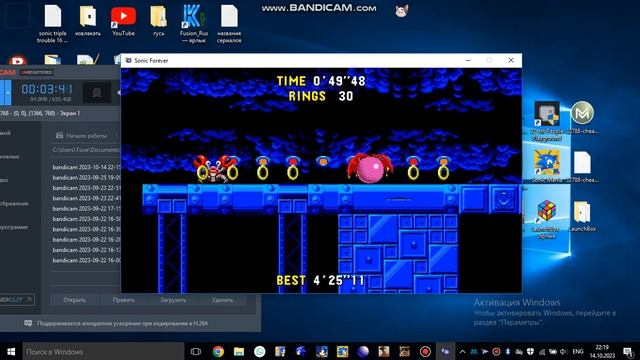Open File Explorer from the taskbar
Screen dimensions: 640x360
[x=239, y=351]
